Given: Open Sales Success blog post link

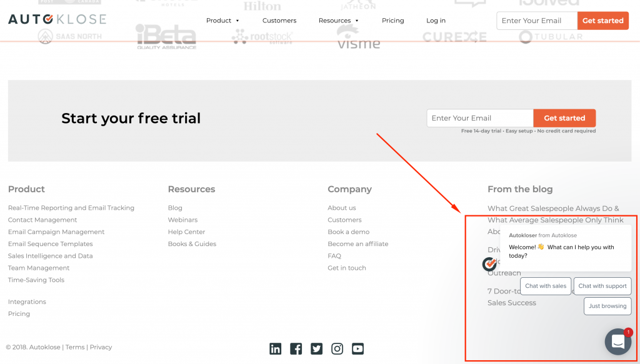Looking at the screenshot, I should (512, 303).
